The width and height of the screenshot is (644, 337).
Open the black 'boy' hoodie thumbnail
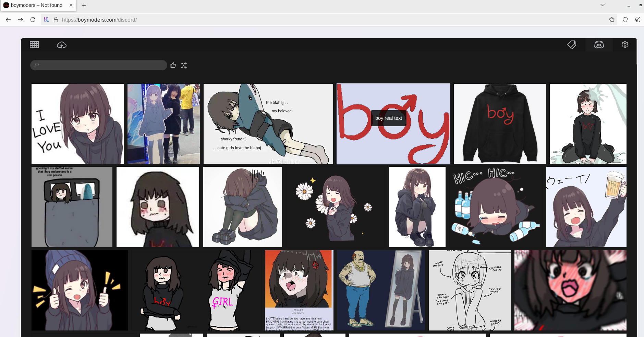click(499, 124)
